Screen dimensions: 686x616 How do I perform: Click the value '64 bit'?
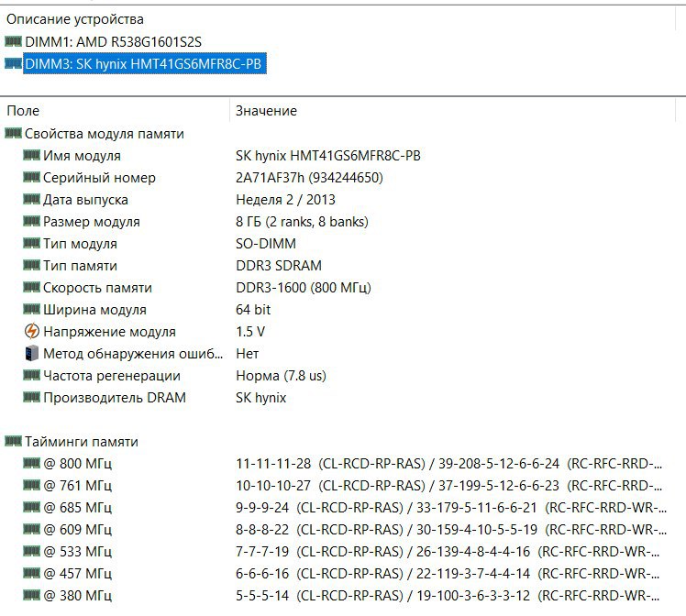[x=253, y=310]
